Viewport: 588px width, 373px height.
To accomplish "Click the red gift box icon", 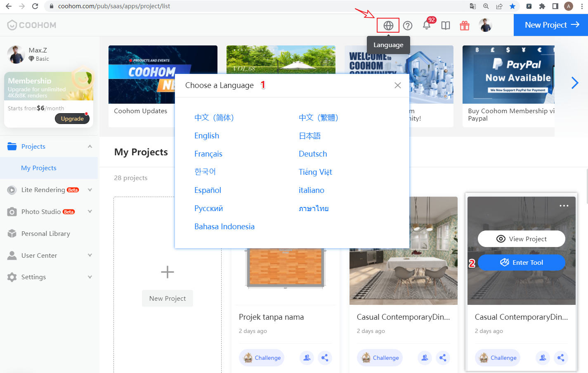I will coord(465,26).
